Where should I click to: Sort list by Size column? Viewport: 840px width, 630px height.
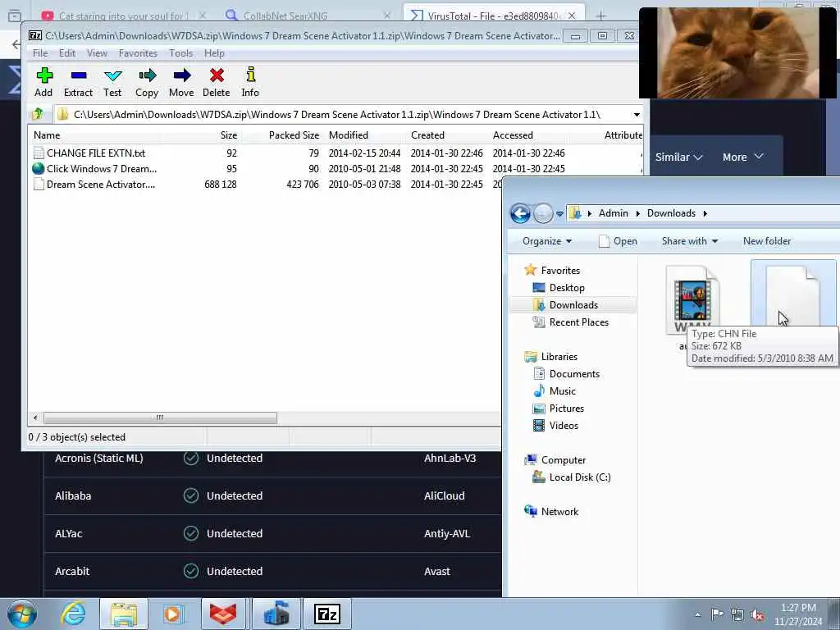[228, 135]
